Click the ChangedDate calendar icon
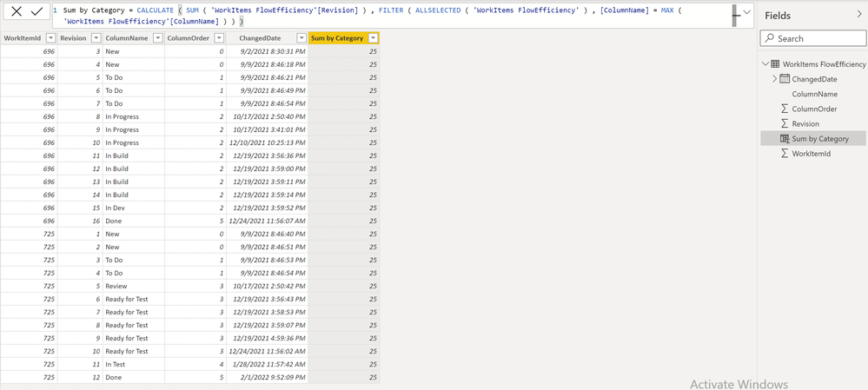 (x=785, y=78)
